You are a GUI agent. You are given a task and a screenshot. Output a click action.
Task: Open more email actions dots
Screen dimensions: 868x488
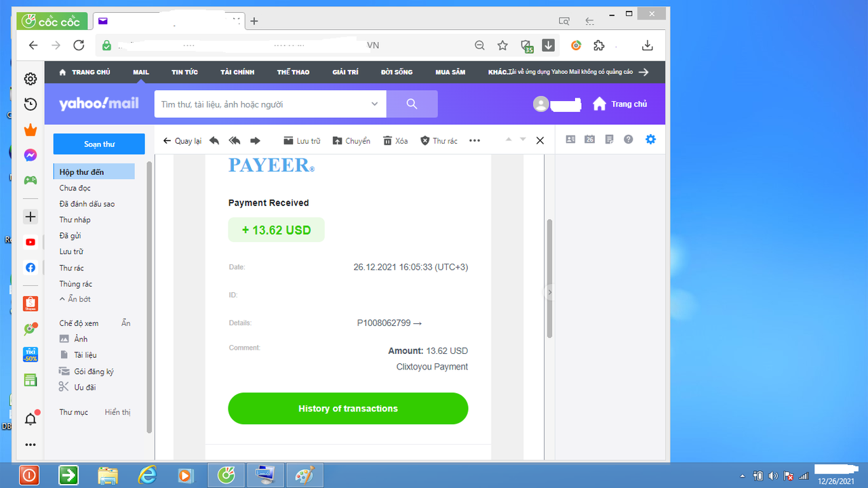click(x=475, y=140)
